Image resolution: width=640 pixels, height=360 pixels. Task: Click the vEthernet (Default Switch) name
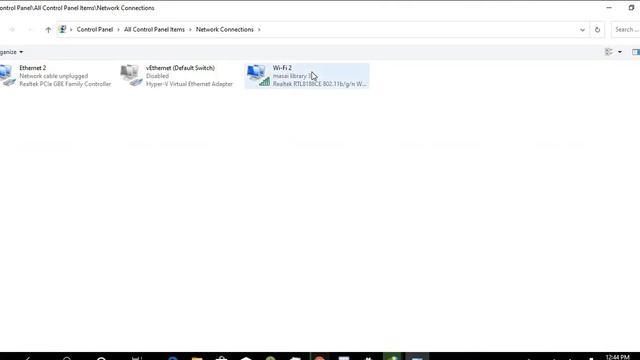pos(180,68)
